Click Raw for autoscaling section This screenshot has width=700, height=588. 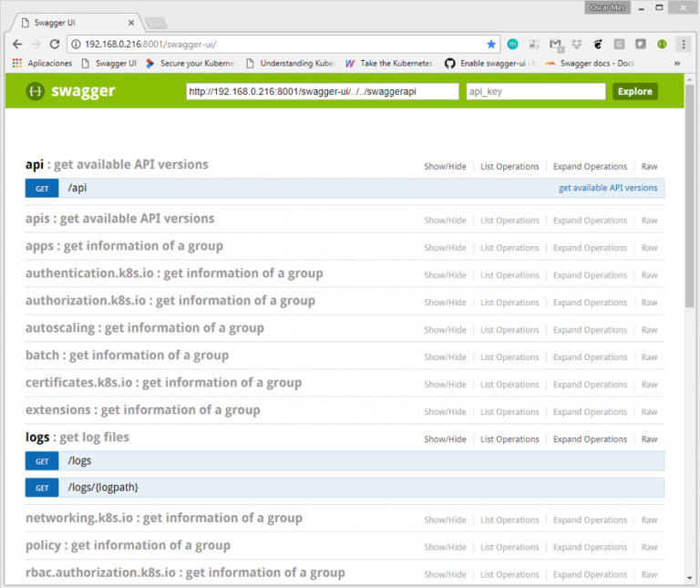649,329
